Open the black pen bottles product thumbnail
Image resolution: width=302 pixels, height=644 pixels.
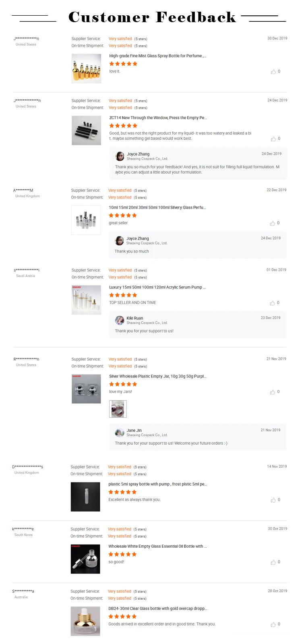[x=86, y=130]
